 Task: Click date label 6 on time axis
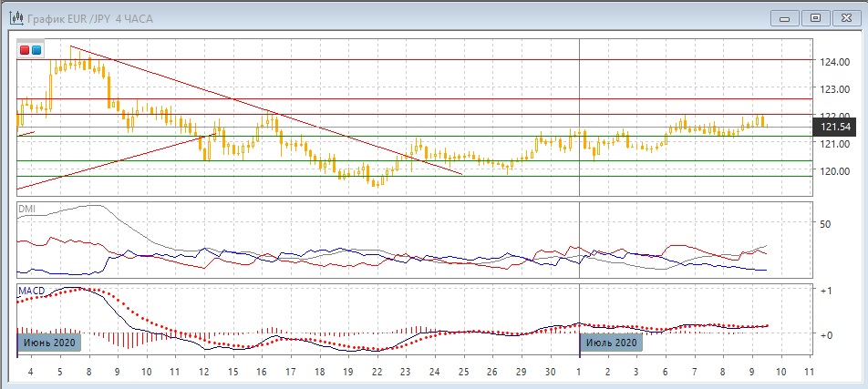pos(666,372)
